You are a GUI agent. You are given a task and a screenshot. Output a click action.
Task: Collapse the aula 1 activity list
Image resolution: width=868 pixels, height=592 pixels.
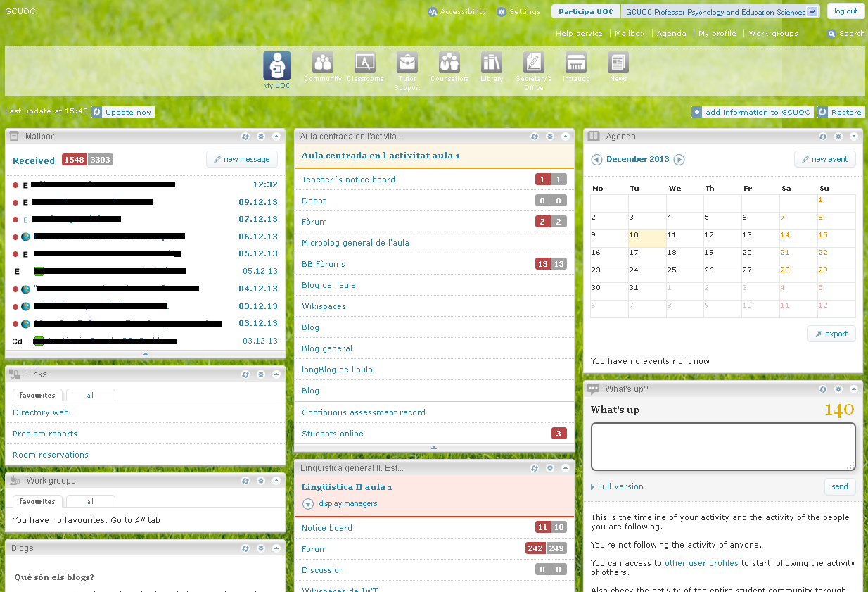click(x=434, y=448)
